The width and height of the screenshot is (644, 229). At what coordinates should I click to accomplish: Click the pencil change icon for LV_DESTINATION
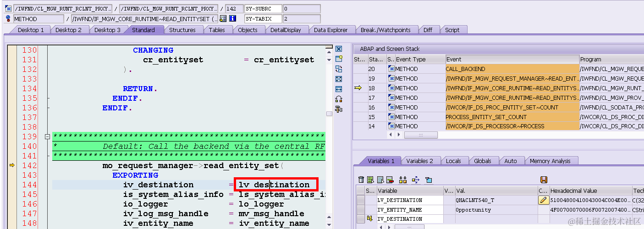544,200
